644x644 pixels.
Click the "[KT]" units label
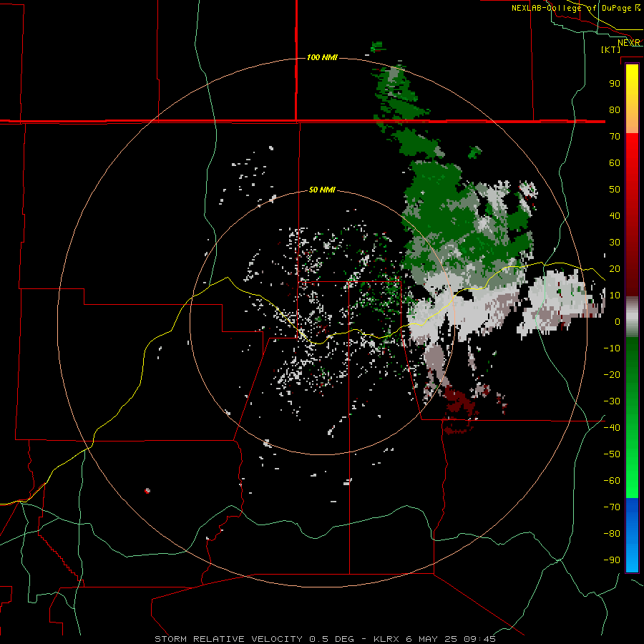coord(611,49)
